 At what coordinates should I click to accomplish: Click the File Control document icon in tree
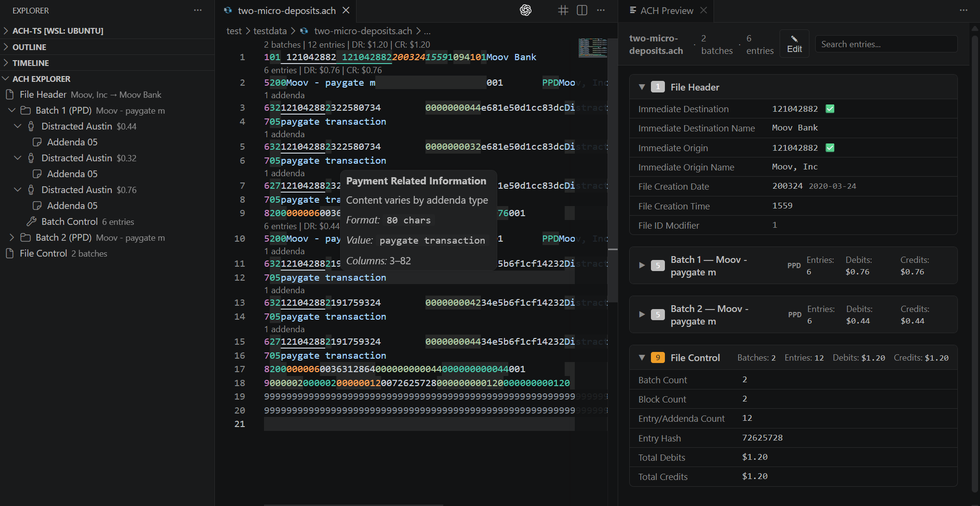[10, 253]
